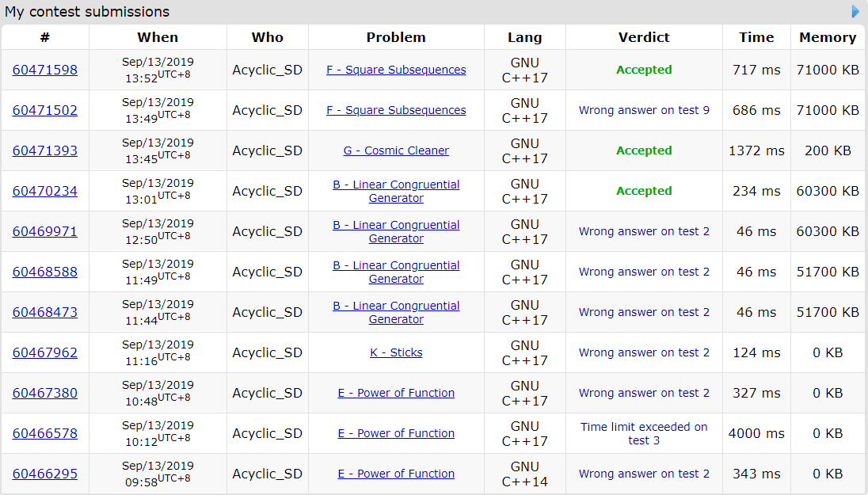Open submission 60467962
The image size is (868, 495).
pos(45,352)
